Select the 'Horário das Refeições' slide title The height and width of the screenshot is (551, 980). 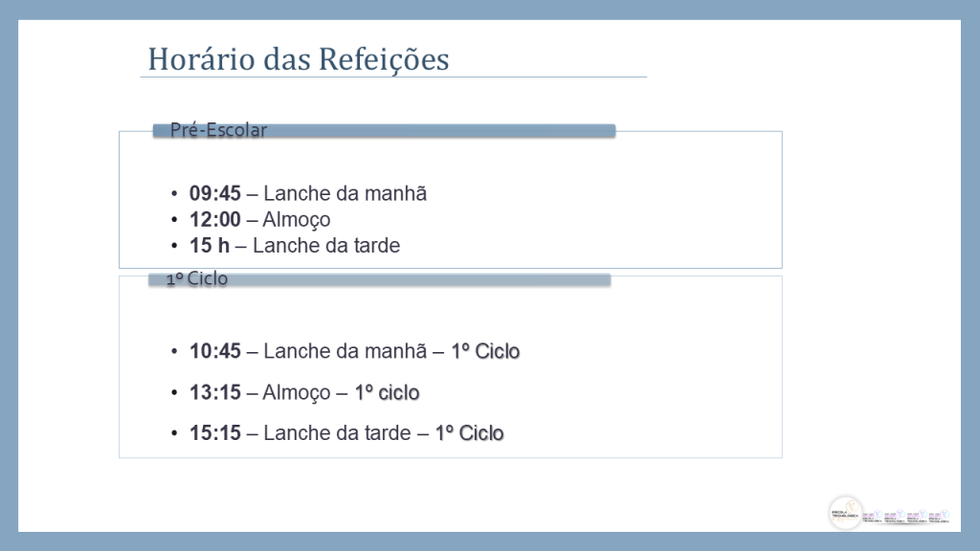pyautogui.click(x=299, y=59)
